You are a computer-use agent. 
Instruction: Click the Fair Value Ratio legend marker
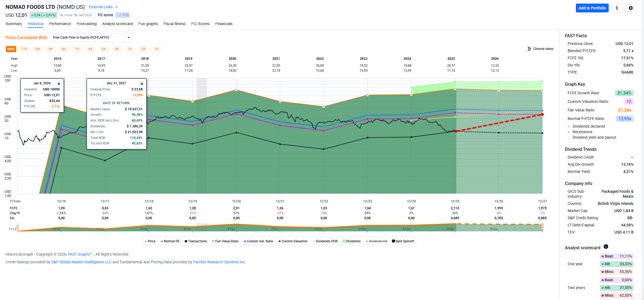(x=213, y=241)
